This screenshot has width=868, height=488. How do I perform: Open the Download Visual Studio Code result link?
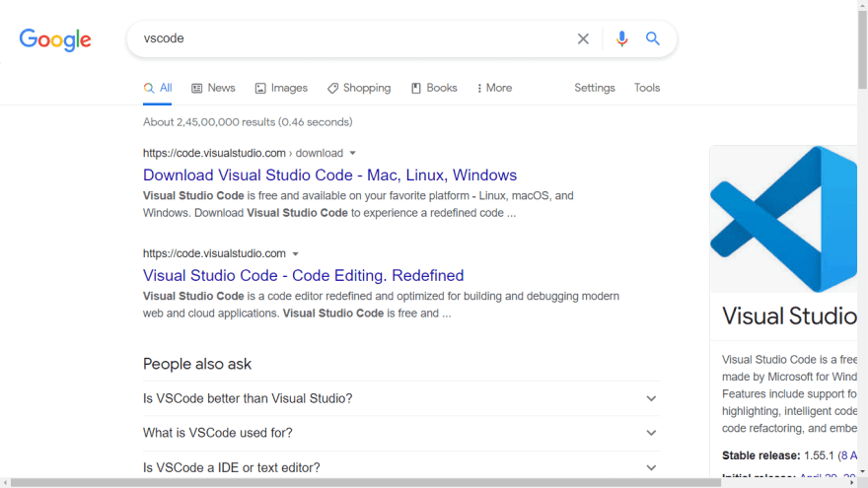point(329,174)
